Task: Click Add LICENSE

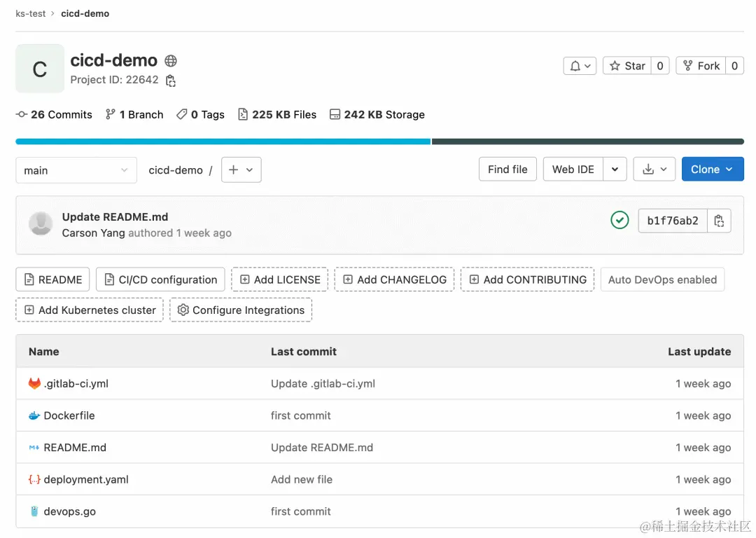Action: 279,280
